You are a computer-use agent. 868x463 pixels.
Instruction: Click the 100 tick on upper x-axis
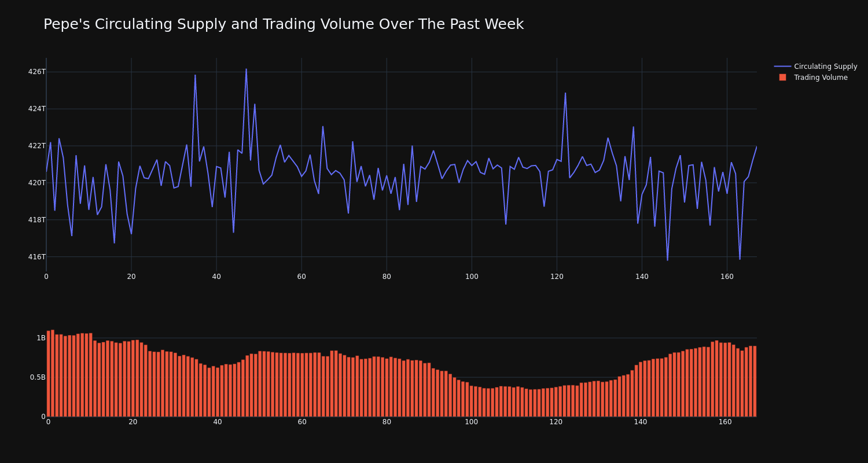click(x=472, y=277)
